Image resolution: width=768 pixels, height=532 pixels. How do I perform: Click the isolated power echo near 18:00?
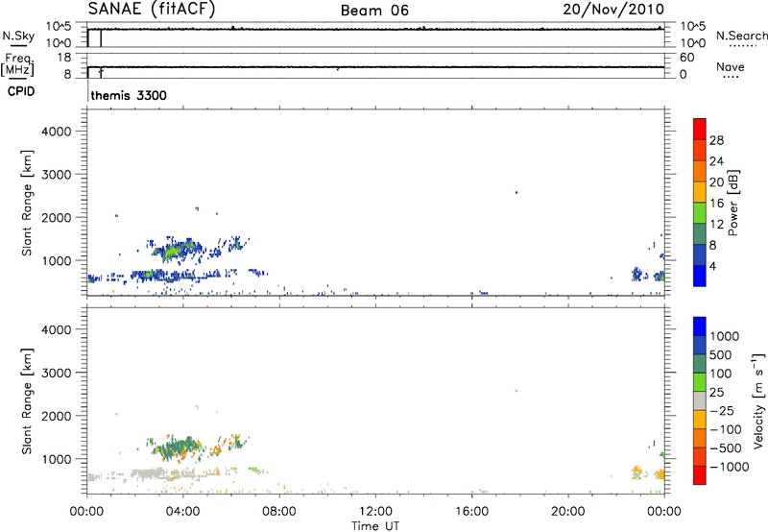click(516, 192)
